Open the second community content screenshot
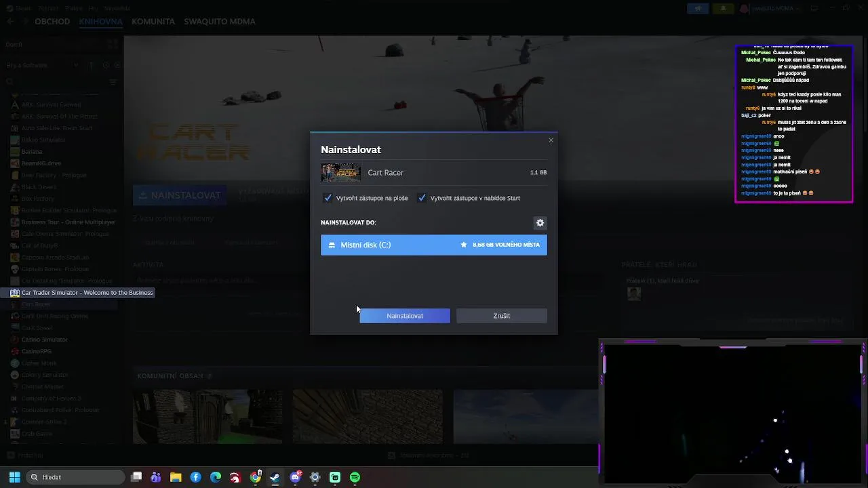868x488 pixels. tap(368, 416)
